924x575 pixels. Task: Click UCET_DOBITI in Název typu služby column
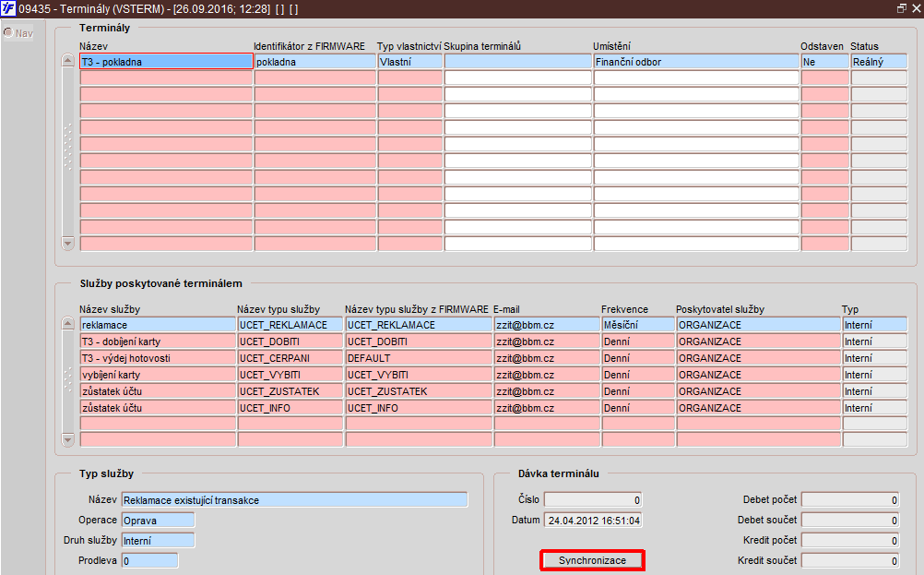(x=290, y=341)
